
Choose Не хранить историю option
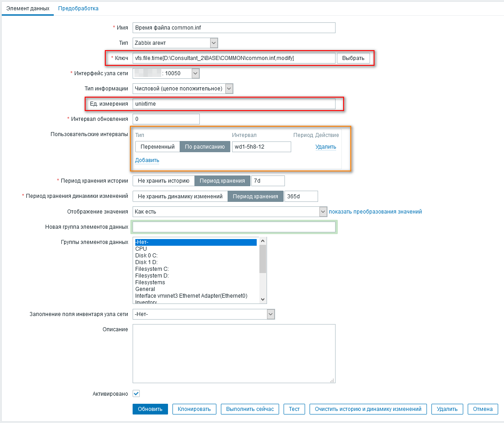point(164,181)
